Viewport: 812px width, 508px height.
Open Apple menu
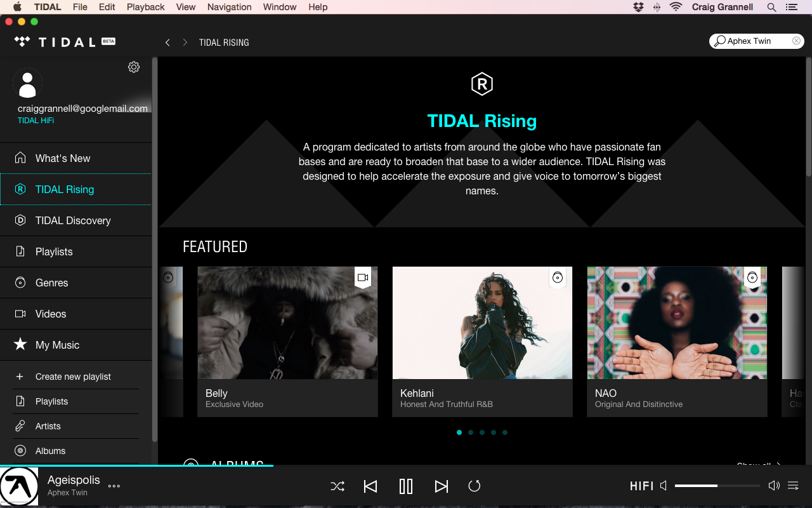point(17,7)
